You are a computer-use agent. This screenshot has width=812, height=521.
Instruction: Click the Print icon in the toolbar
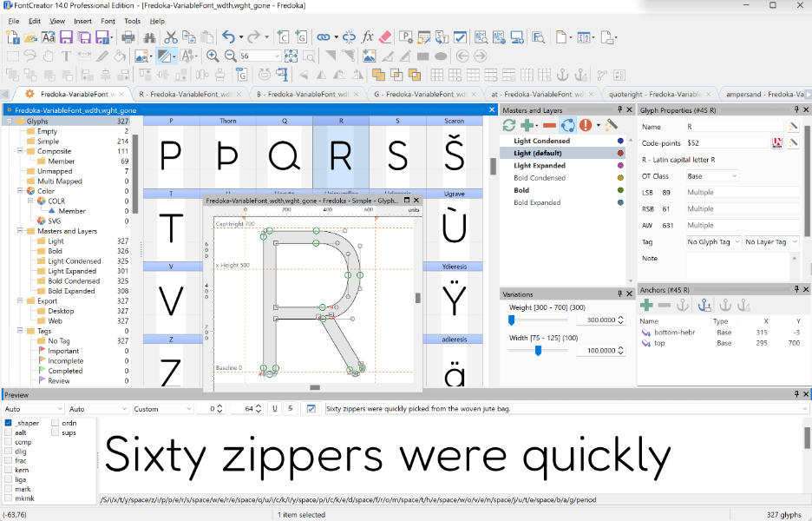[x=128, y=37]
